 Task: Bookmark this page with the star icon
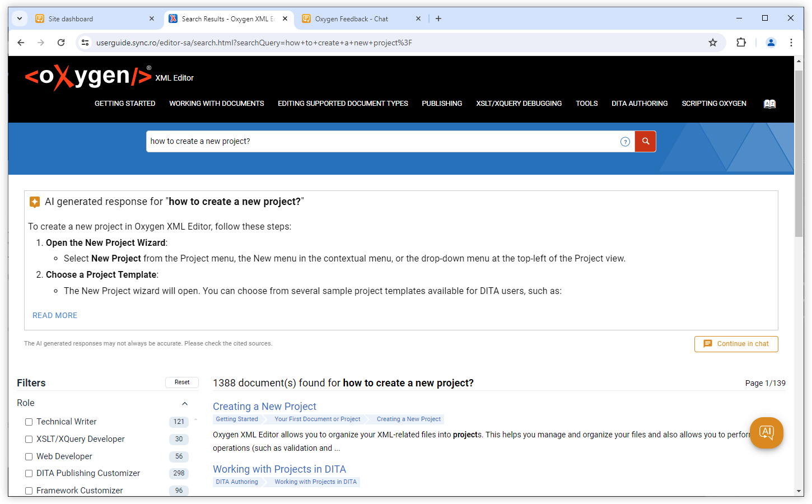pyautogui.click(x=712, y=43)
